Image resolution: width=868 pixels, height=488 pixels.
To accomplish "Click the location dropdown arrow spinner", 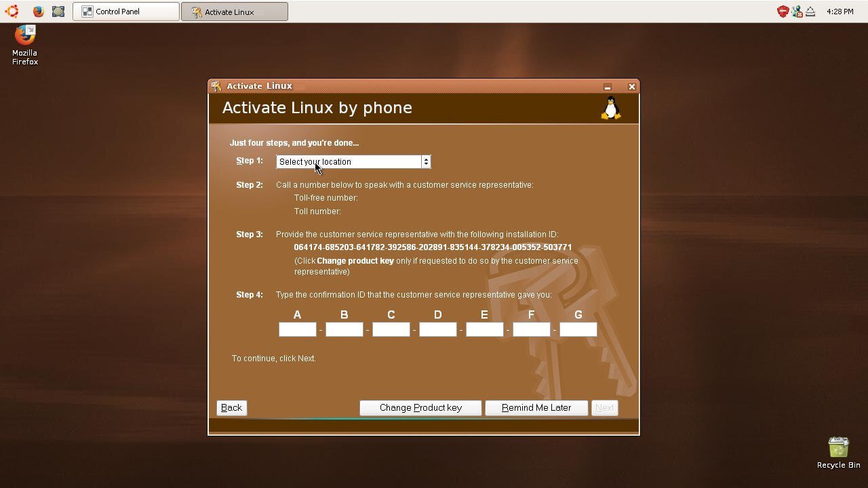I will 426,161.
